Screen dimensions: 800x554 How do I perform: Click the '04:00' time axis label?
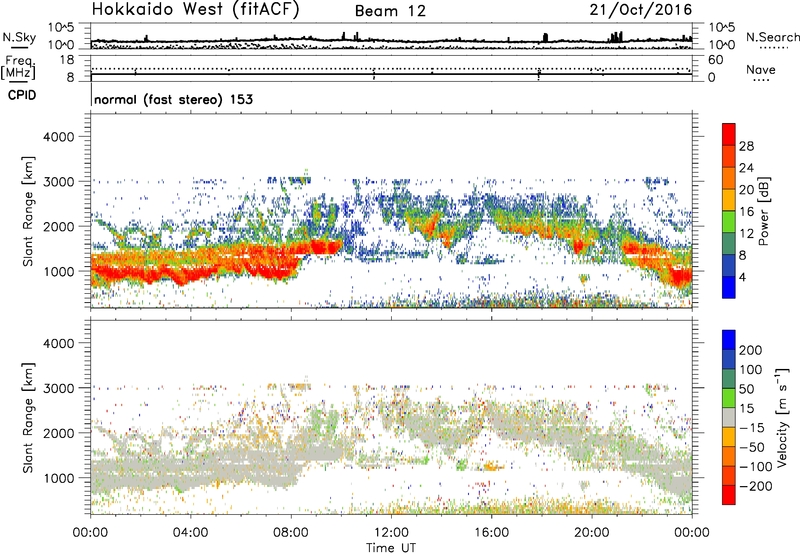[190, 533]
